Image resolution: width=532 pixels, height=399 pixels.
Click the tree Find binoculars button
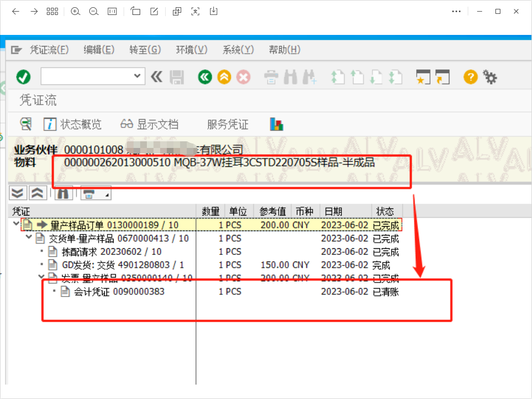pos(63,193)
